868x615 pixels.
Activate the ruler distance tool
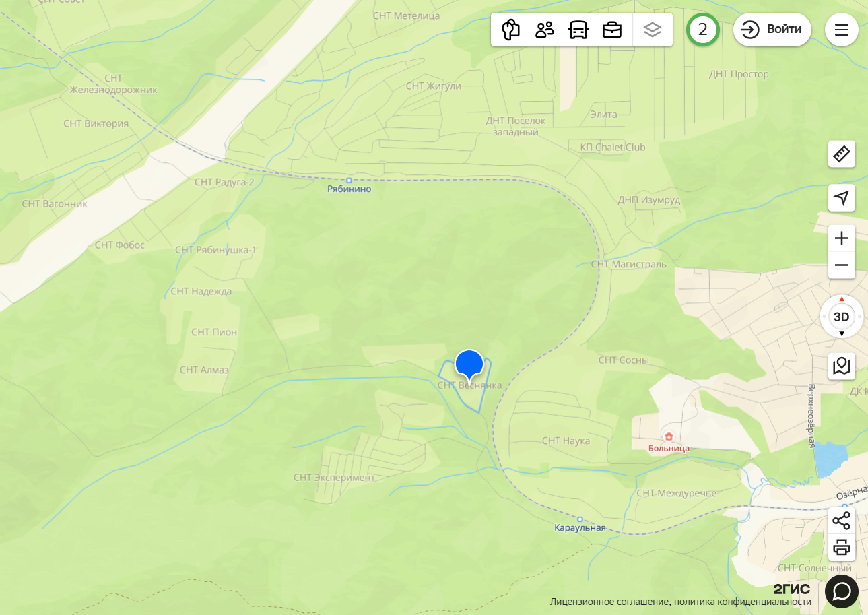pyautogui.click(x=842, y=154)
